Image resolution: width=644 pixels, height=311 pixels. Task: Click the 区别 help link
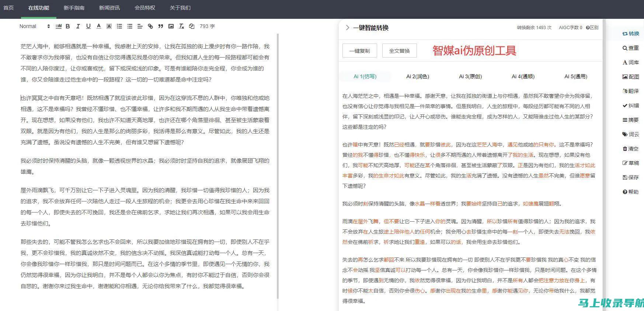point(592,28)
